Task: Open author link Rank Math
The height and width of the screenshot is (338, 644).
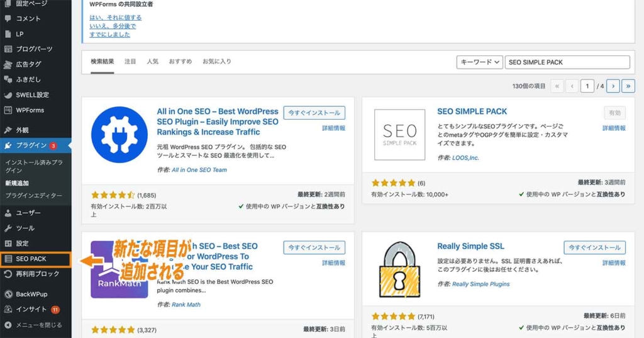Action: (x=186, y=305)
